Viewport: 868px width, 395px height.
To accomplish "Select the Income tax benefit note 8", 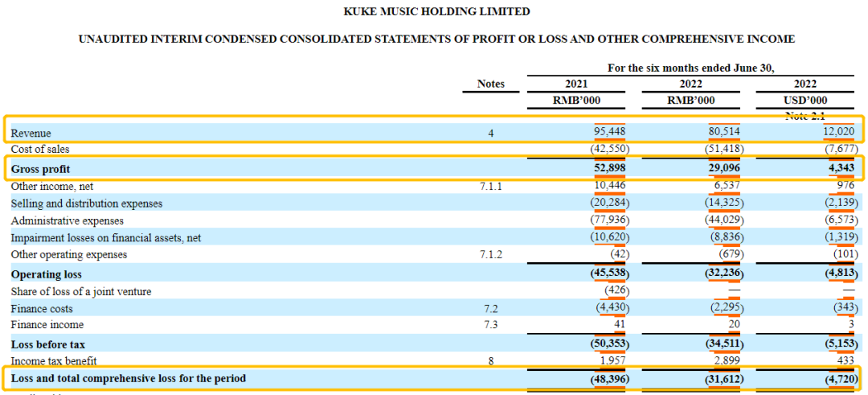I will [x=490, y=361].
